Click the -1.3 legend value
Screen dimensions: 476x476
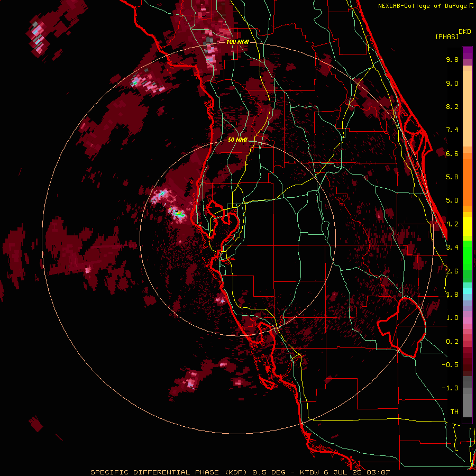[x=450, y=388]
